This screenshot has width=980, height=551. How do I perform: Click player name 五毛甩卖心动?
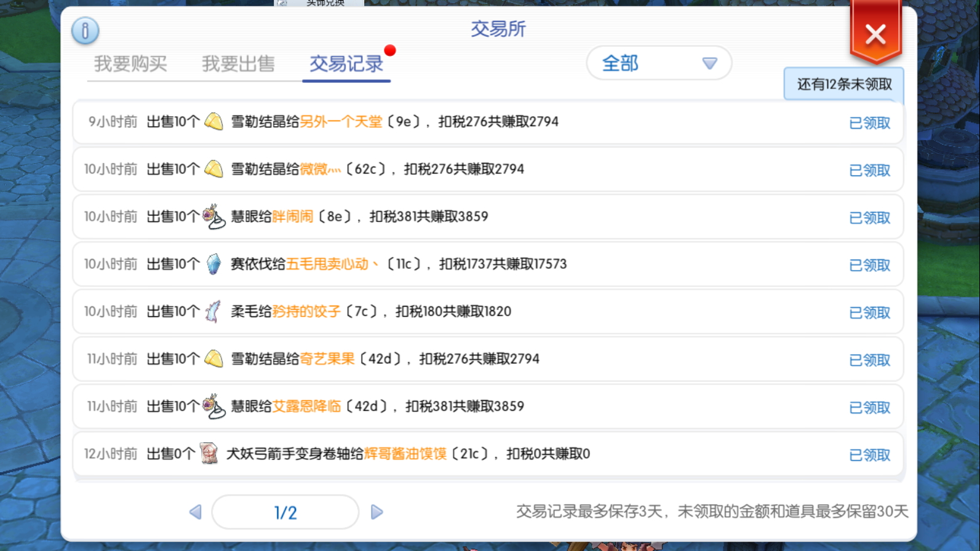pos(327,264)
